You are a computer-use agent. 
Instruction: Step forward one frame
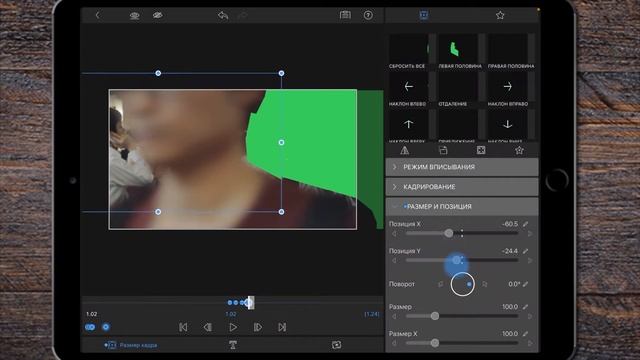(258, 327)
